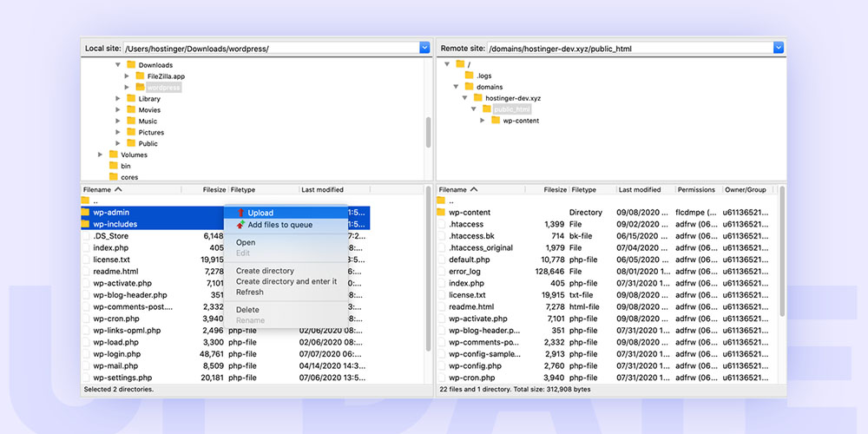This screenshot has height=434, width=868.
Task: Click the local directory tree scrollbar
Action: click(x=429, y=132)
